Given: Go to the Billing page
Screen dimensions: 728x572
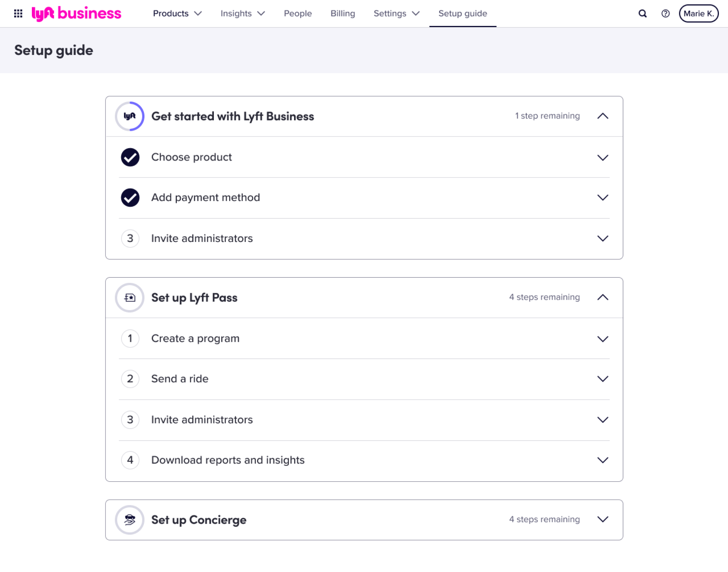Looking at the screenshot, I should click(343, 14).
